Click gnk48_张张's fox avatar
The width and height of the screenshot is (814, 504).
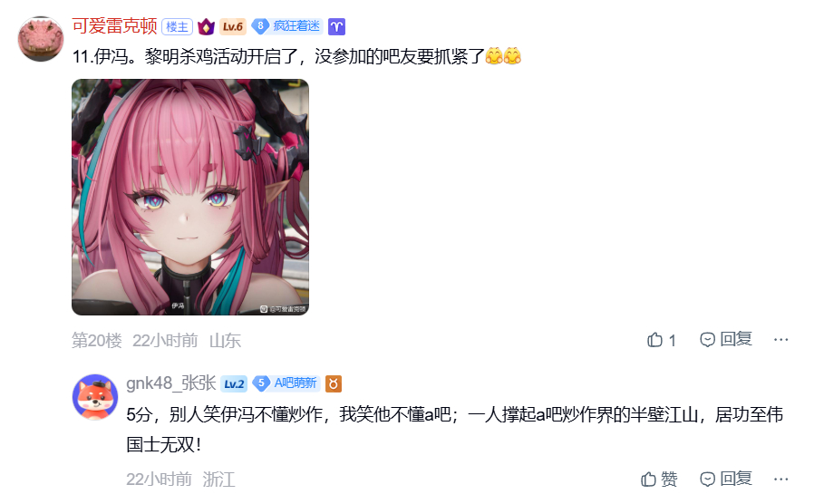coord(95,397)
